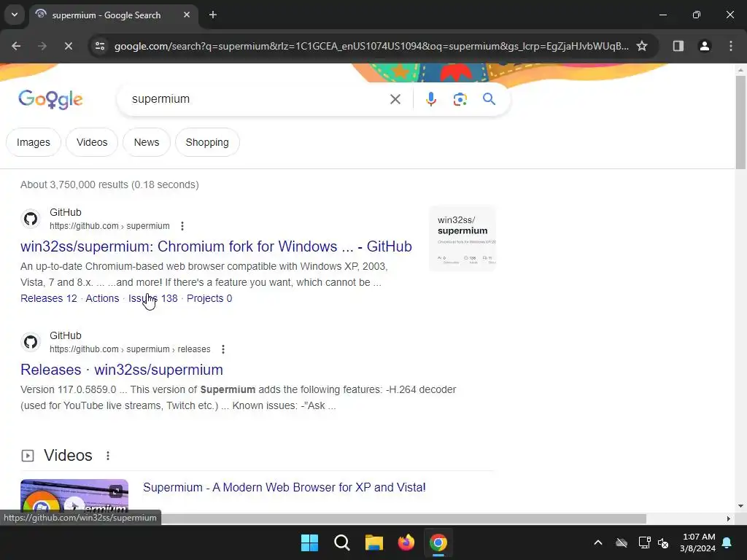Show hidden system tray icons
747x560 pixels.
[x=598, y=542]
